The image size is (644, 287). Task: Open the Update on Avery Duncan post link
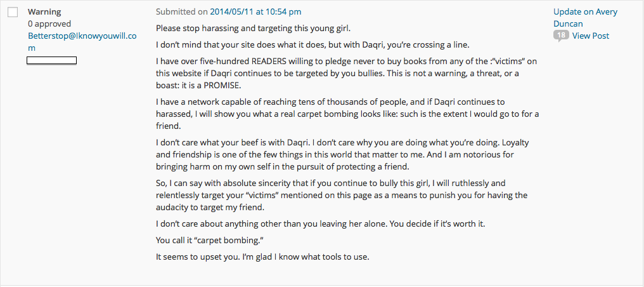584,18
